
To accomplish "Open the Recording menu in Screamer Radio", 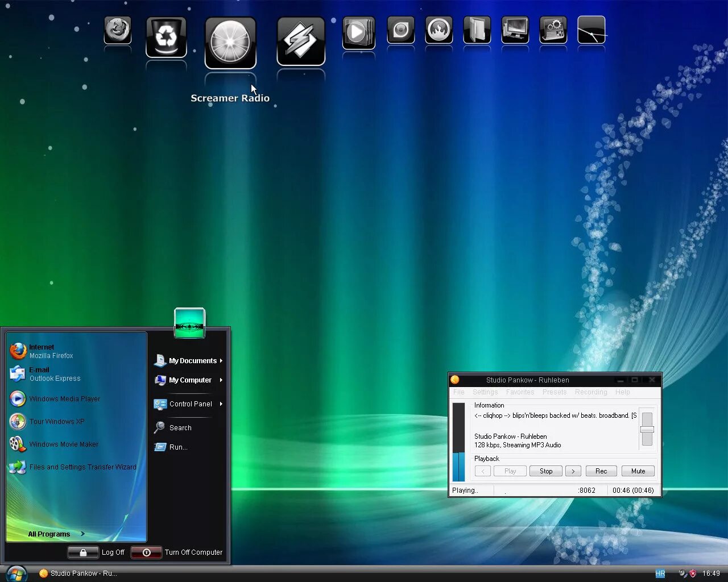I will pos(591,392).
